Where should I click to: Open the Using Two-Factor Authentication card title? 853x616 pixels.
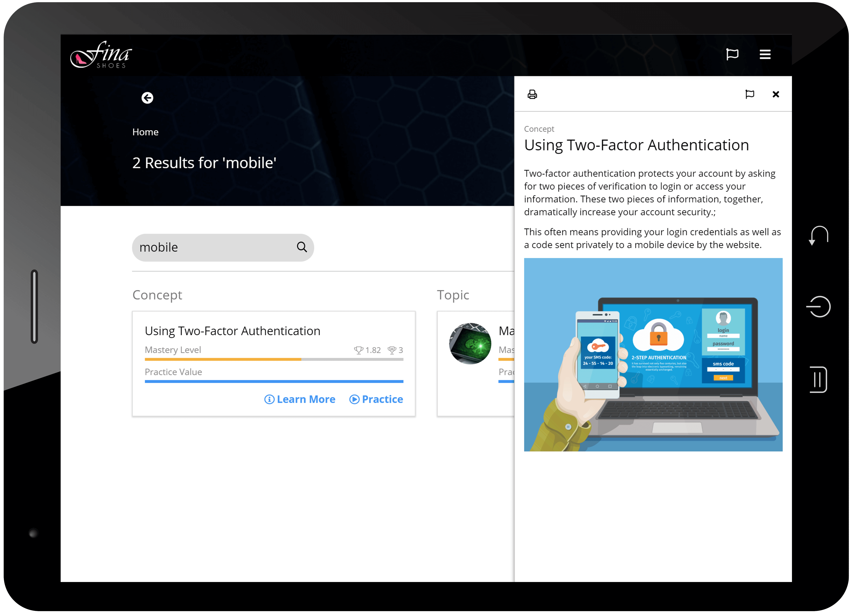pos(232,331)
